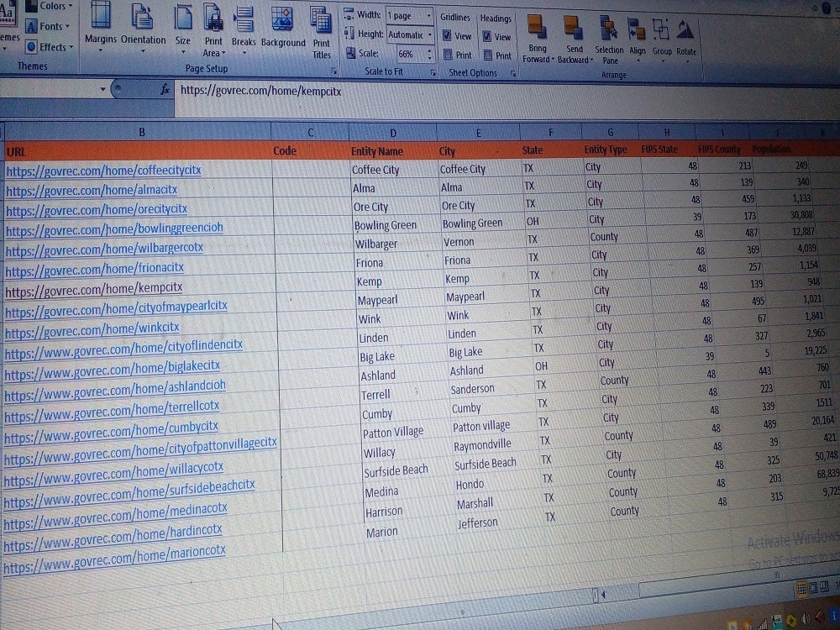The height and width of the screenshot is (630, 840).
Task: Click Bring Forward icon
Action: (536, 28)
